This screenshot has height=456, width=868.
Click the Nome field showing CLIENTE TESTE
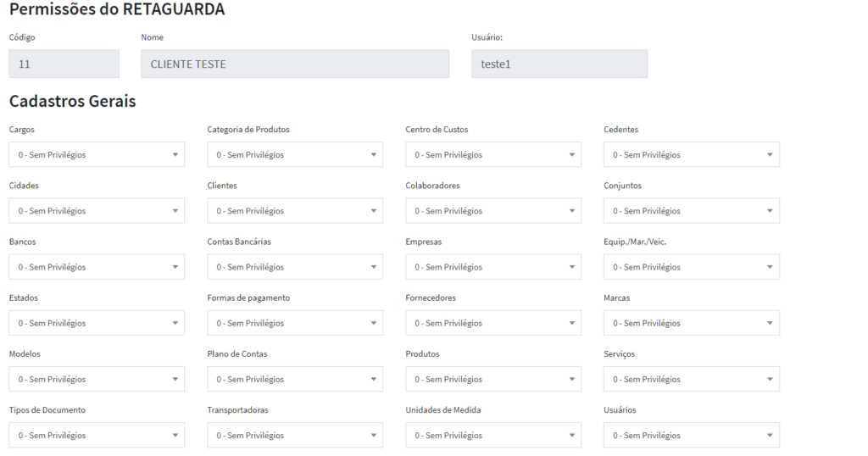295,64
